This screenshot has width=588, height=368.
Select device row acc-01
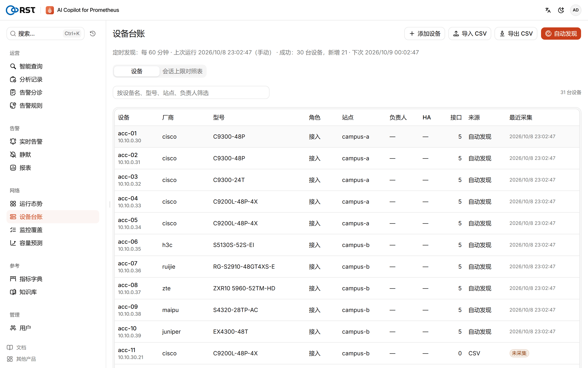coord(347,137)
